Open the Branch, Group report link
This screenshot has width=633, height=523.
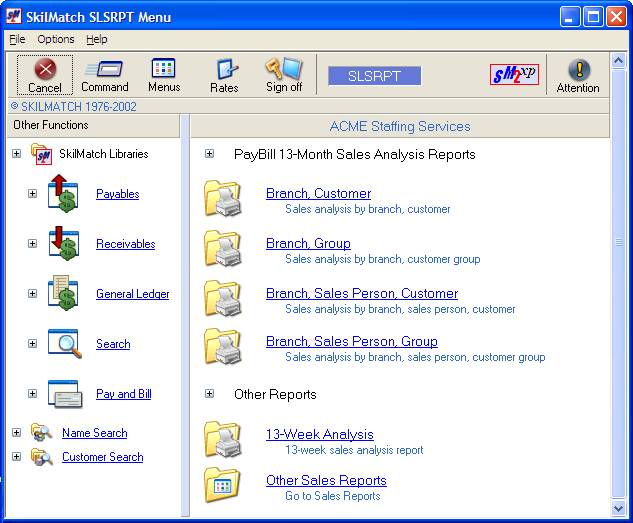308,243
